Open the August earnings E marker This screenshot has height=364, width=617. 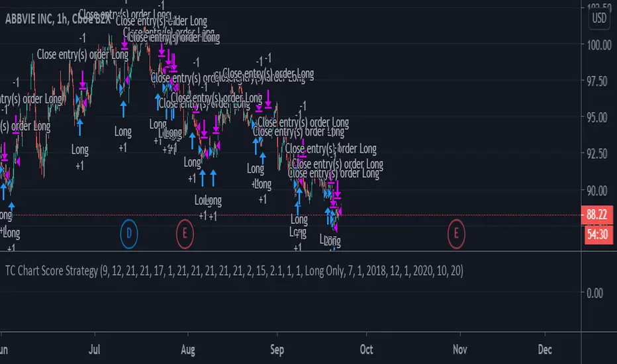185,234
